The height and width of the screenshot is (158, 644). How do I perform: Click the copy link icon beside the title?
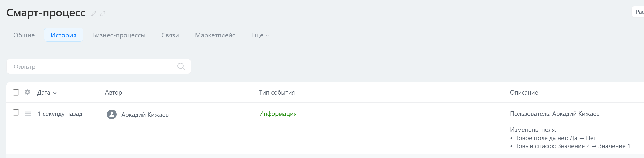102,14
